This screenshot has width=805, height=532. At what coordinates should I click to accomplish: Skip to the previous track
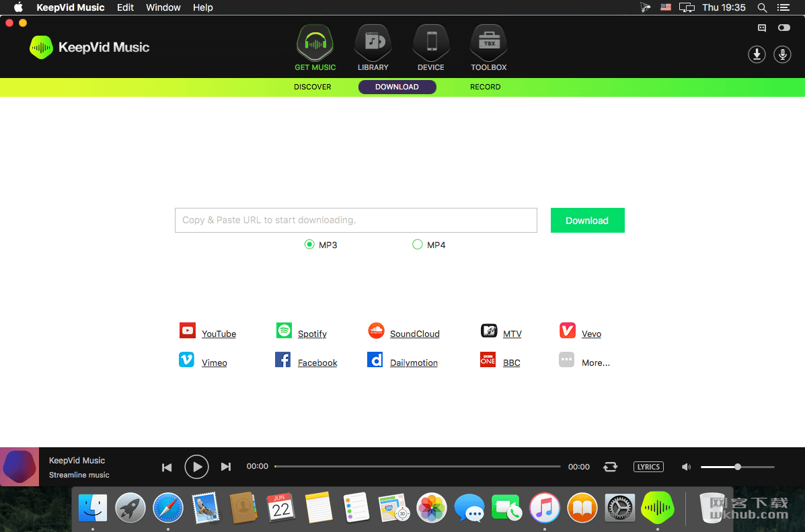167,467
